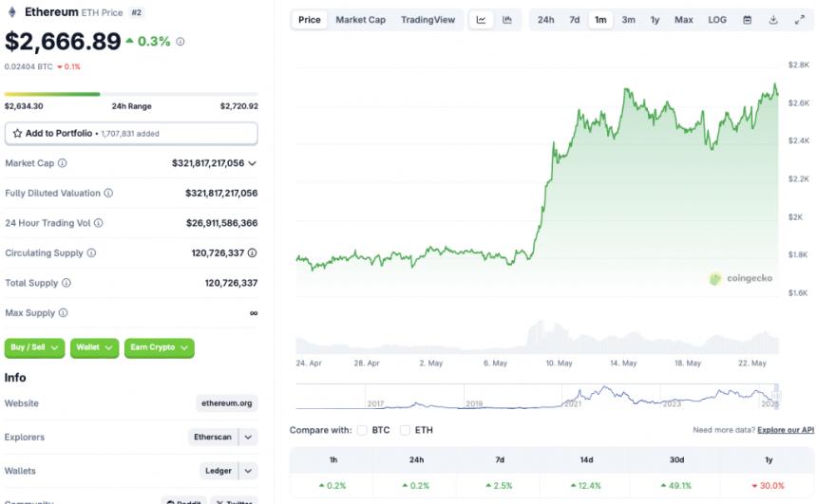Check the ETH compare checkbox
This screenshot has height=504, width=817.
pyautogui.click(x=406, y=430)
